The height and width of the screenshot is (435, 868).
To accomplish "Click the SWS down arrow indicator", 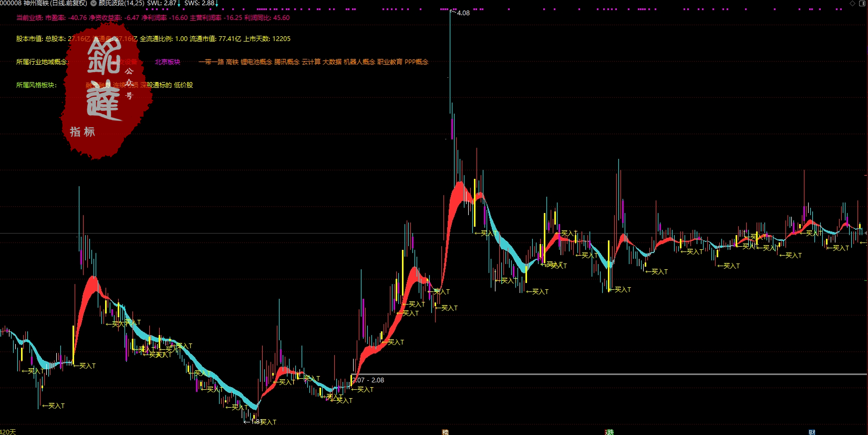I will 217,4.
